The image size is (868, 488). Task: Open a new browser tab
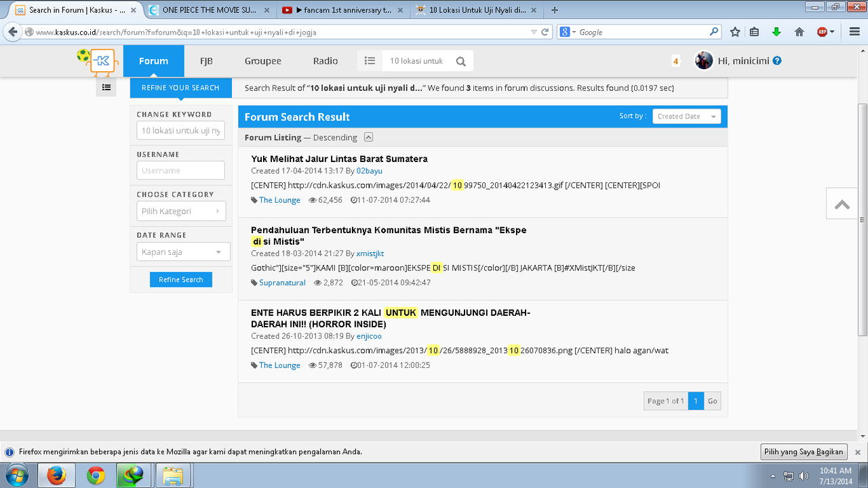[555, 10]
